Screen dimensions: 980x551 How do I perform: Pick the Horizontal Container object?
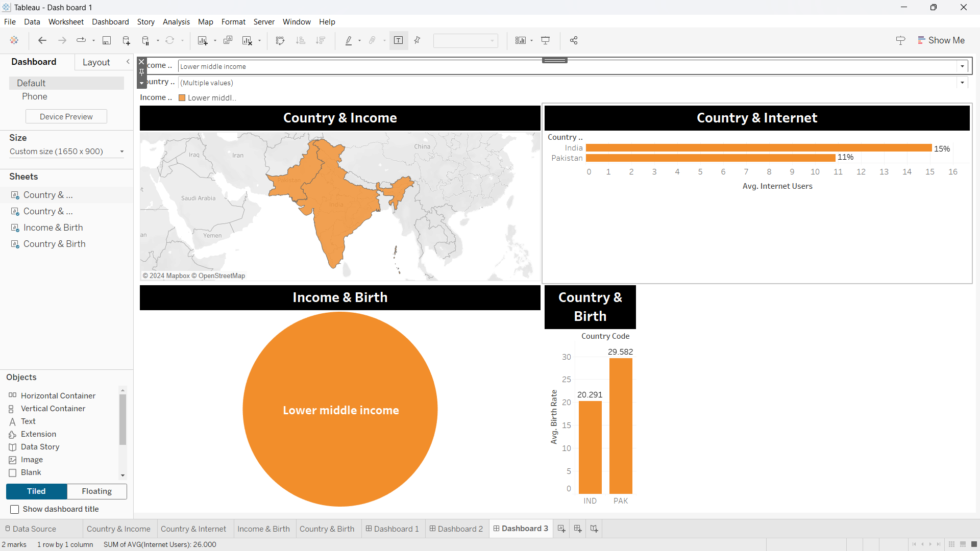click(x=58, y=395)
